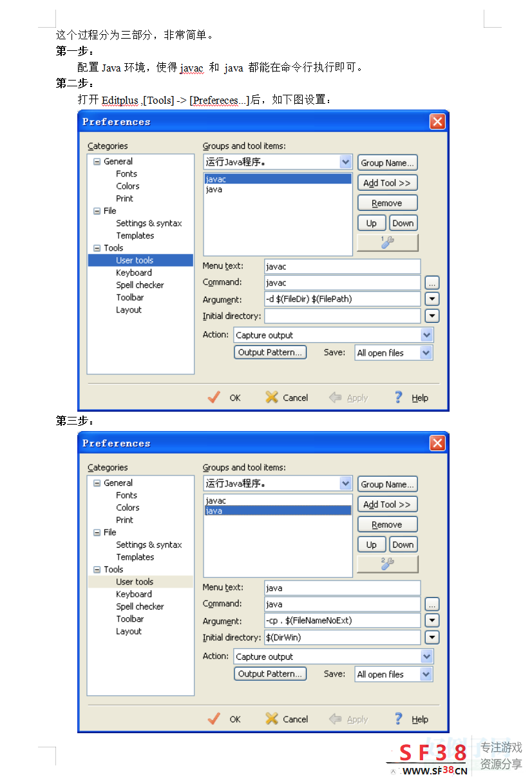
Task: Collapse General category in java-selected dialog
Action: pos(97,483)
